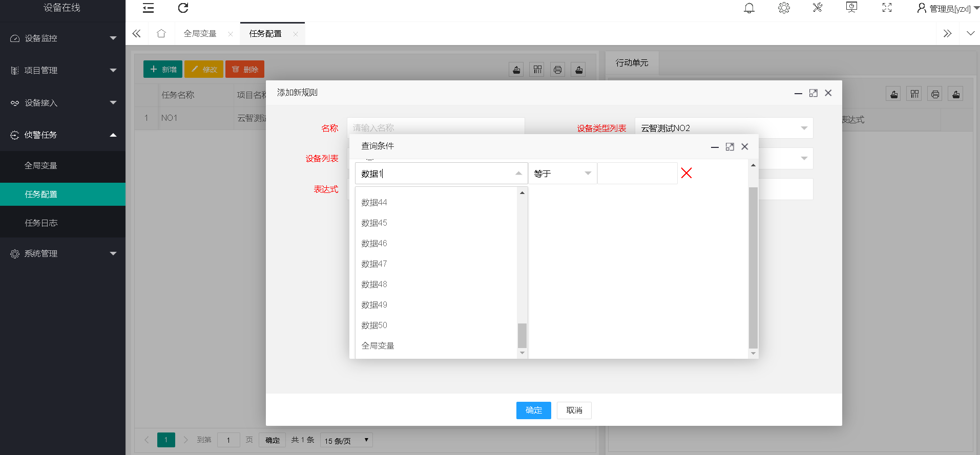The image size is (980, 455).
Task: Click the condition value input box
Action: (x=637, y=174)
